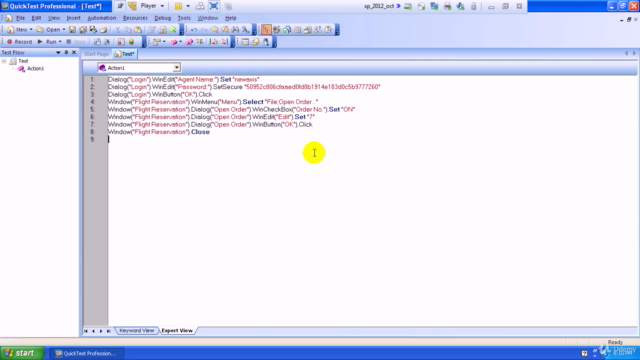Viewport: 640px width, 360px height.
Task: Select the Test* document tab
Action: pyautogui.click(x=125, y=54)
